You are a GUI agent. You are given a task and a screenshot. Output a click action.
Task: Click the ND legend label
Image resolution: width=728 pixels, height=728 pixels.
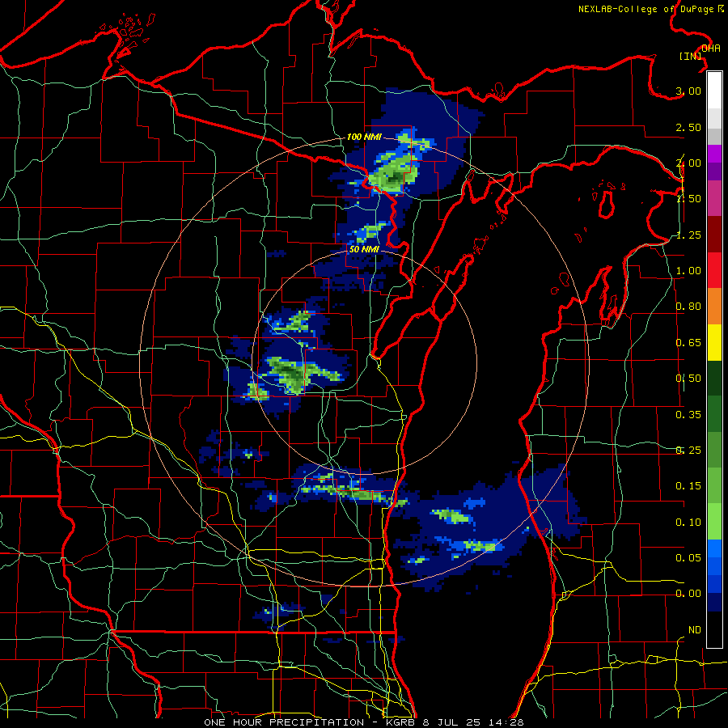[695, 630]
